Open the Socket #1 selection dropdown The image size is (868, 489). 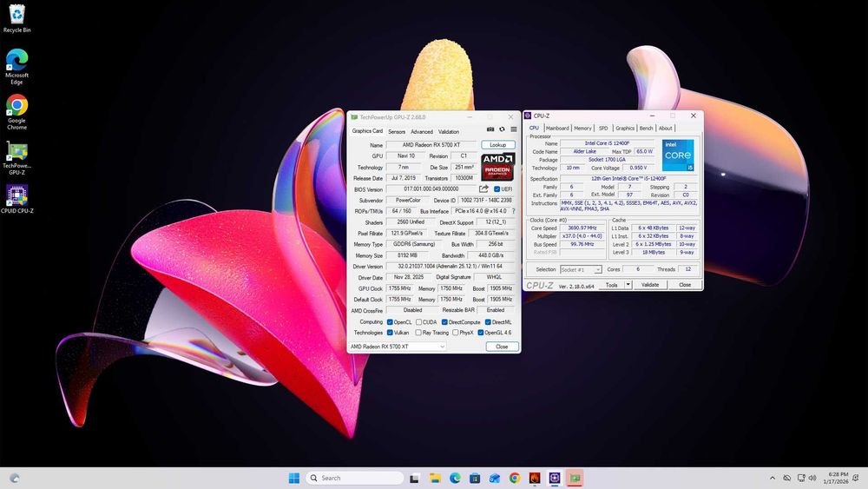(x=581, y=270)
